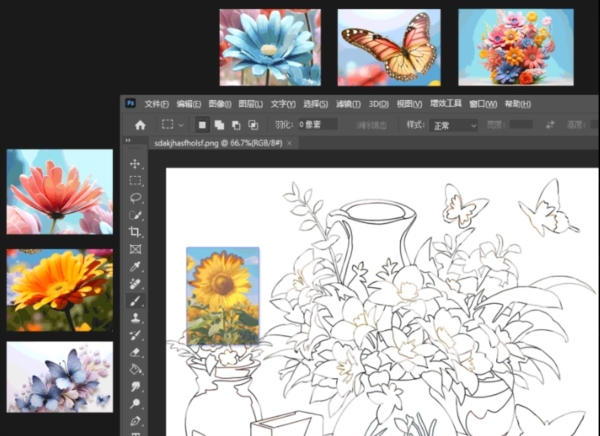
Task: Click the Home icon in options bar
Action: 140,125
